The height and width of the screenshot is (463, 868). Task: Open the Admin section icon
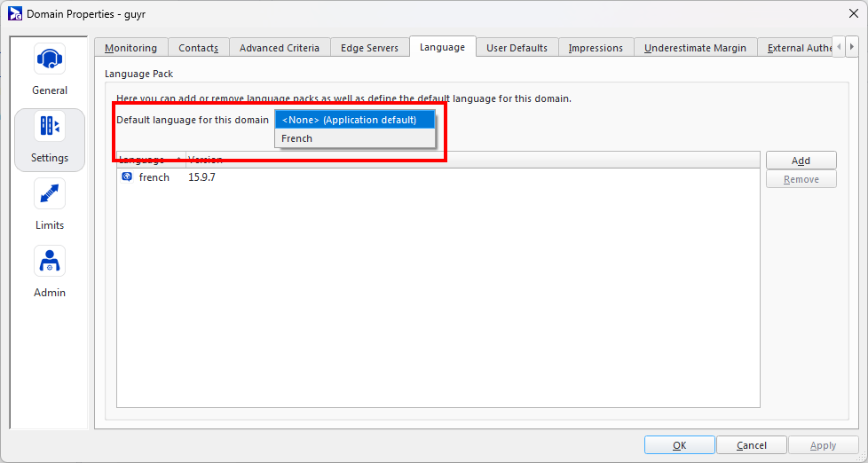pos(50,262)
